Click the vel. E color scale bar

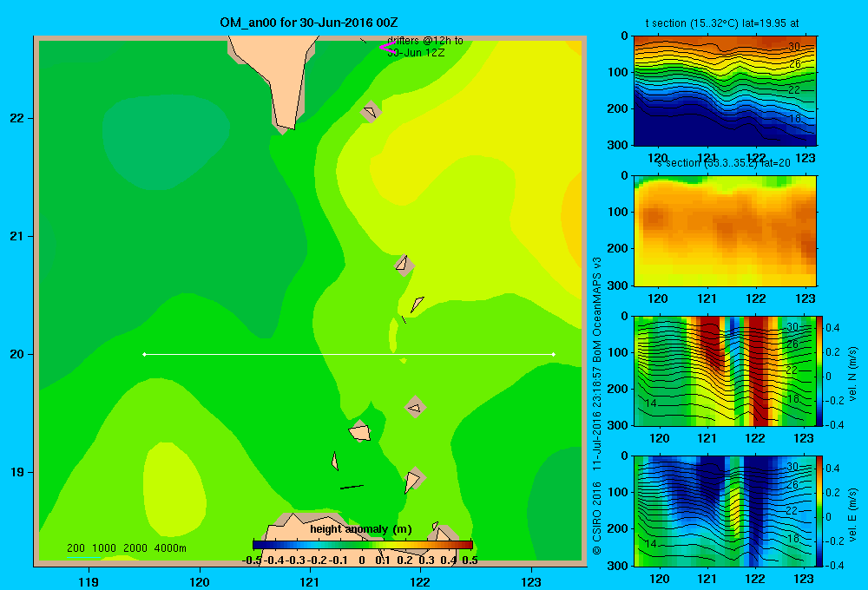820,511
